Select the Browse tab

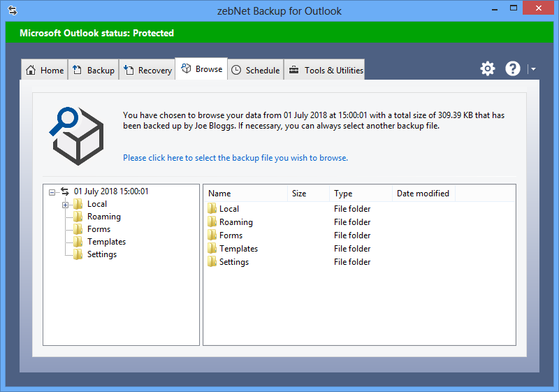(x=201, y=68)
